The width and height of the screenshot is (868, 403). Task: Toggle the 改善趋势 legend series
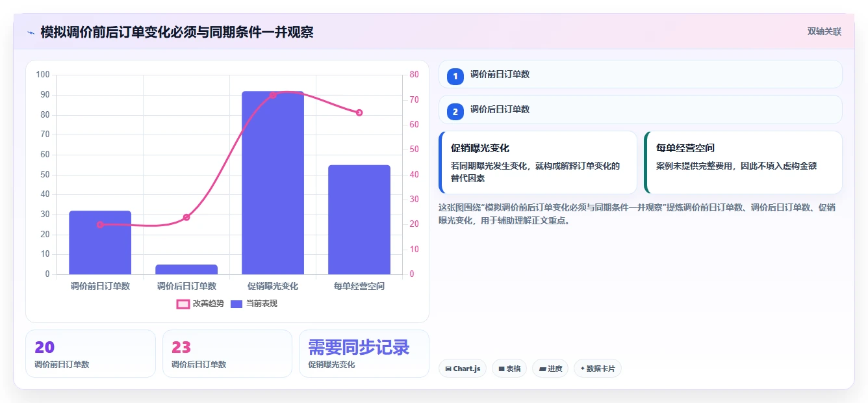point(200,304)
